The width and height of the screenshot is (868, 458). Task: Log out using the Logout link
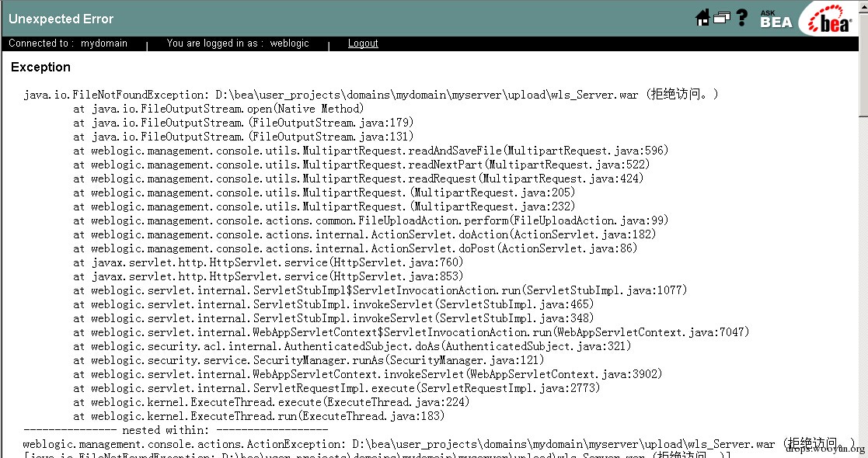click(x=363, y=43)
